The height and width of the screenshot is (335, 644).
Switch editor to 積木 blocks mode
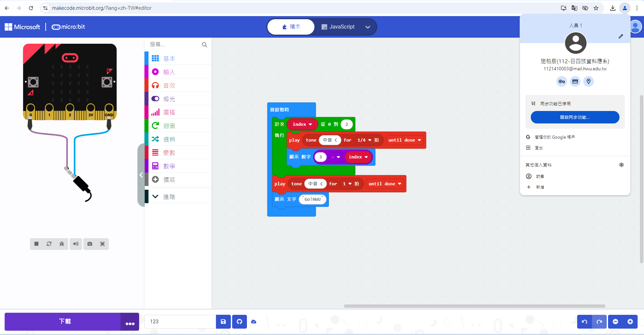tap(291, 27)
